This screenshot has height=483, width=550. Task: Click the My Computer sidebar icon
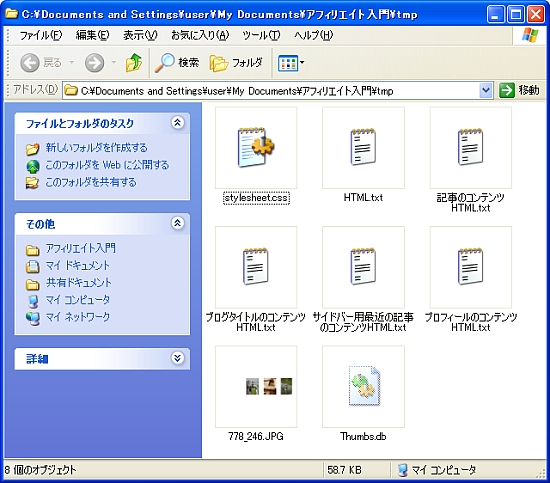click(x=33, y=301)
